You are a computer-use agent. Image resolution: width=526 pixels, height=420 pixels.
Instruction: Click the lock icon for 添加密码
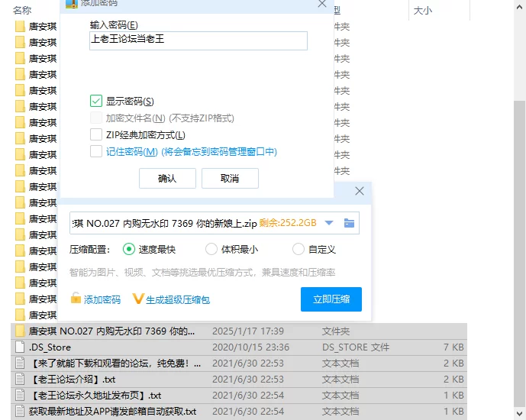point(76,299)
